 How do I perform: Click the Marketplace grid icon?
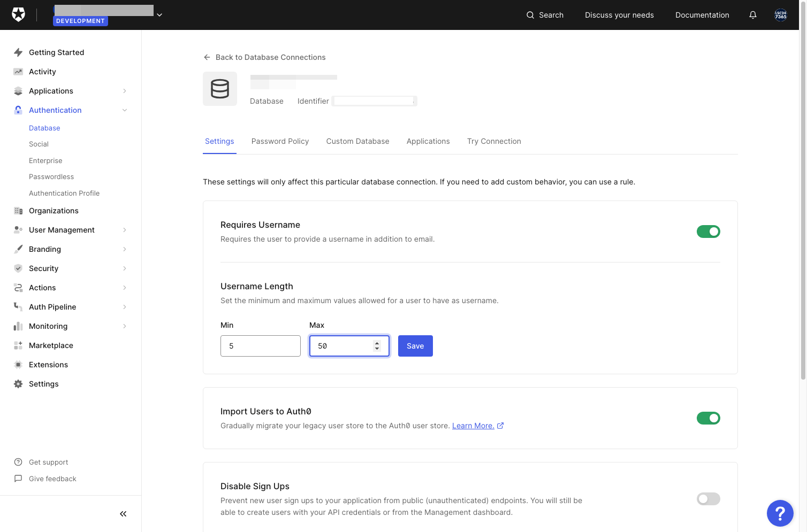point(18,345)
